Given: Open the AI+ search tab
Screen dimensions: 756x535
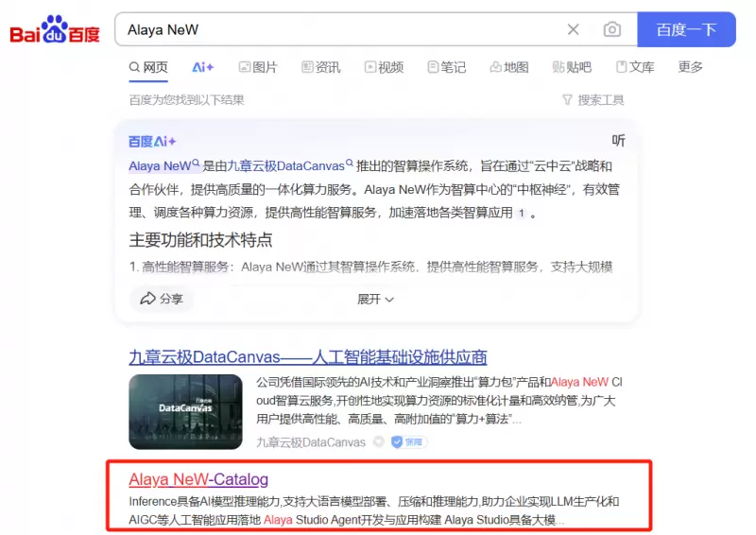Looking at the screenshot, I should [x=203, y=67].
